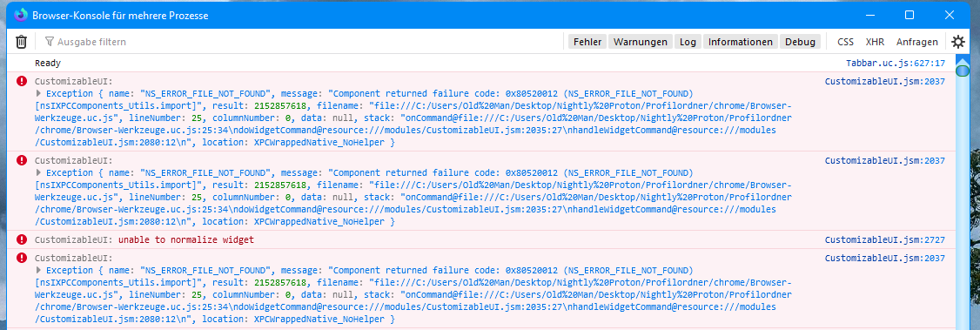This screenshot has height=330, width=980.
Task: Toggle the Debug filter
Action: tap(800, 42)
